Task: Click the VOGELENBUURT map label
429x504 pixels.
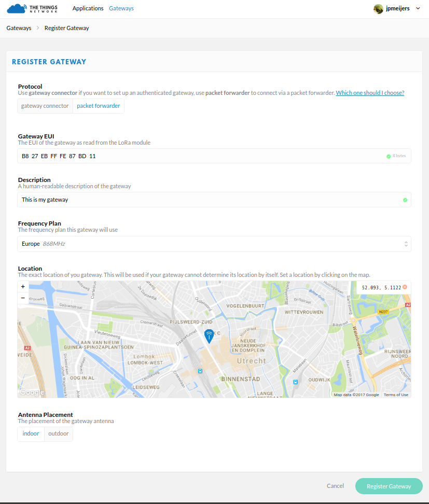Action: point(245,306)
